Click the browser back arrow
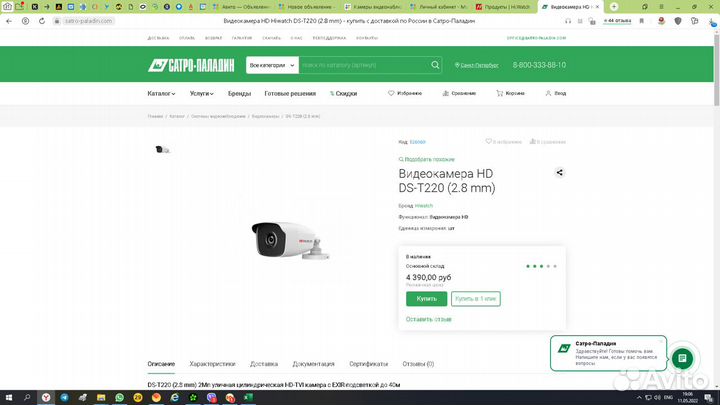 (x=9, y=21)
